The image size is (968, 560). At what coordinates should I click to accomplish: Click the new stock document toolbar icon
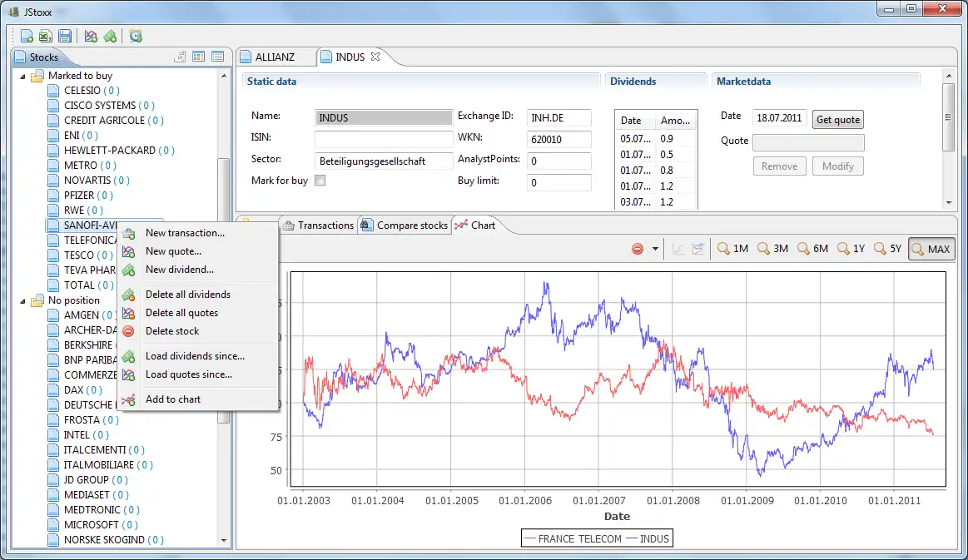27,36
